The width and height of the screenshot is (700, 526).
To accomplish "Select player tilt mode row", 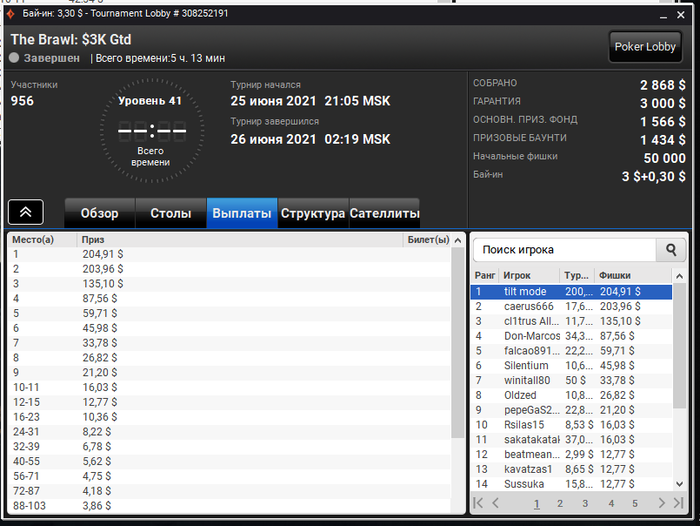I will (571, 292).
